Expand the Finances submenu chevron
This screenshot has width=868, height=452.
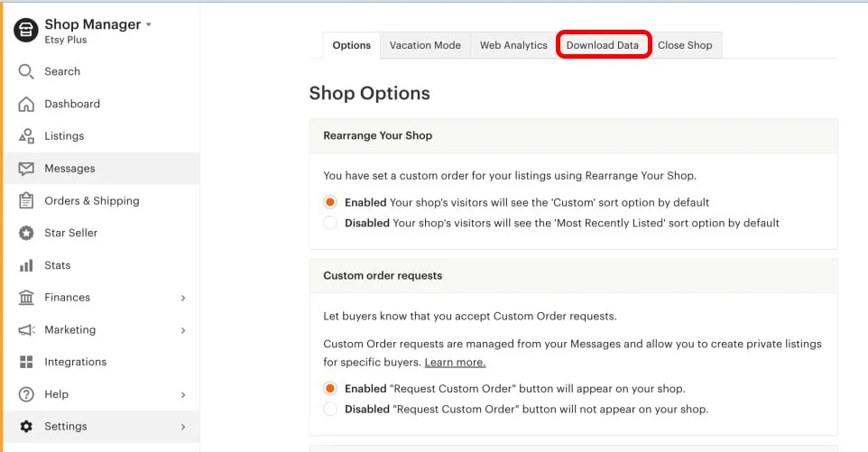(x=183, y=298)
